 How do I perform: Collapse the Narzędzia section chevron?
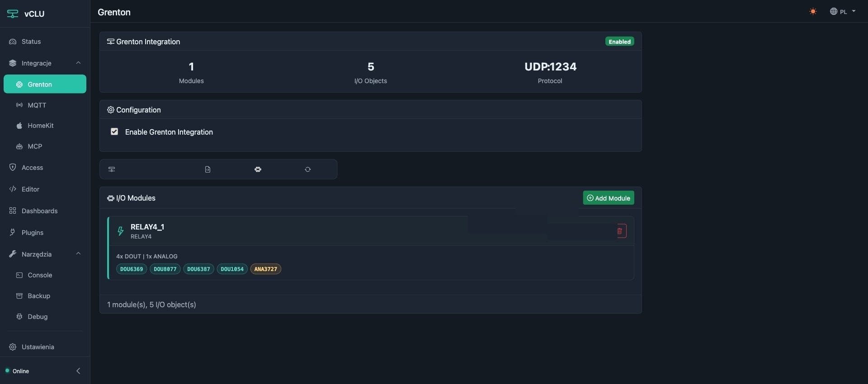coord(78,254)
